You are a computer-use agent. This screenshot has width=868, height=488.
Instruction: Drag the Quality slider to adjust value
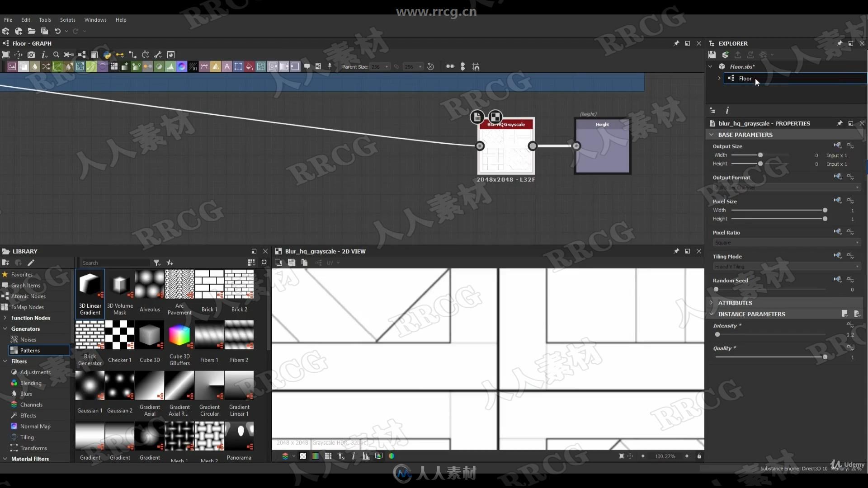point(825,357)
